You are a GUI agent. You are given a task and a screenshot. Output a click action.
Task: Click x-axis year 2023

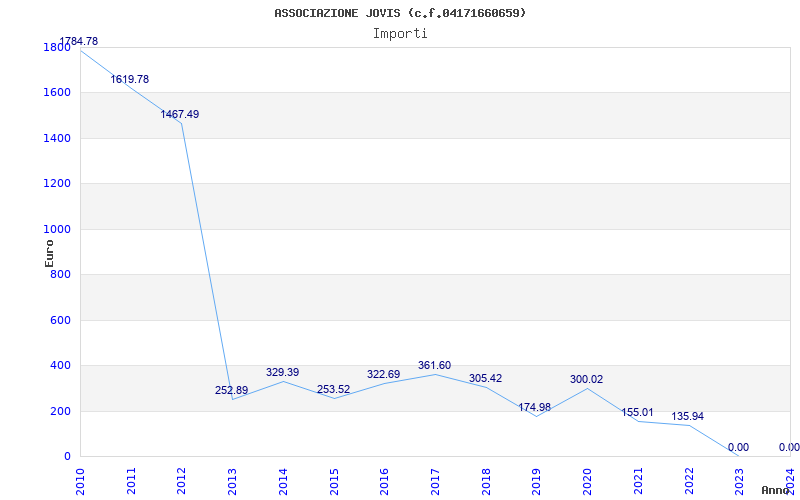coord(739,481)
